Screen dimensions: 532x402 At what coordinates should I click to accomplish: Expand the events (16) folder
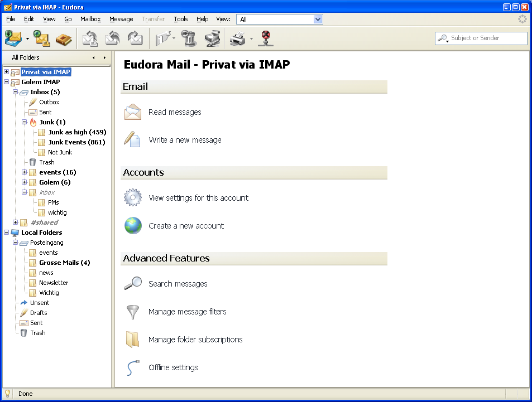(x=24, y=172)
